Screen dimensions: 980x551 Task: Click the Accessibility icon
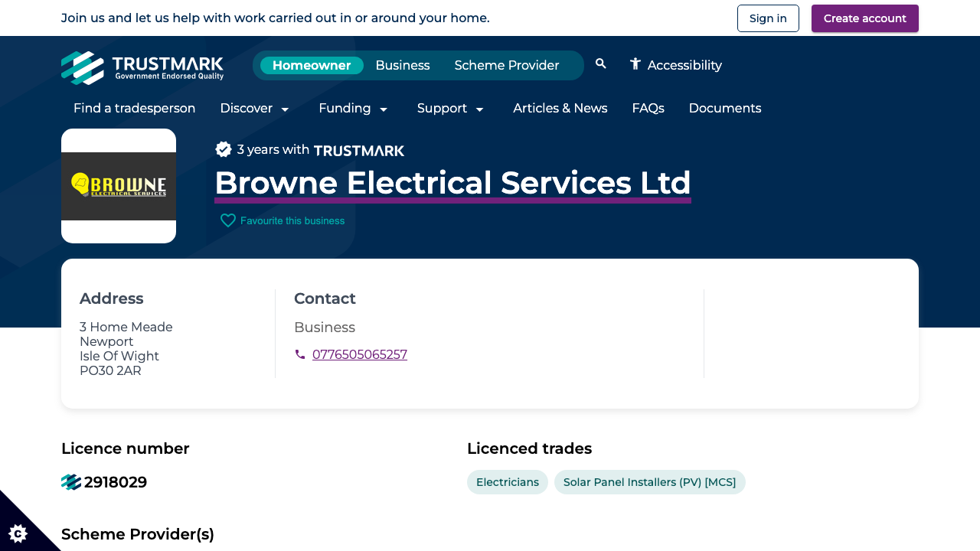point(634,64)
